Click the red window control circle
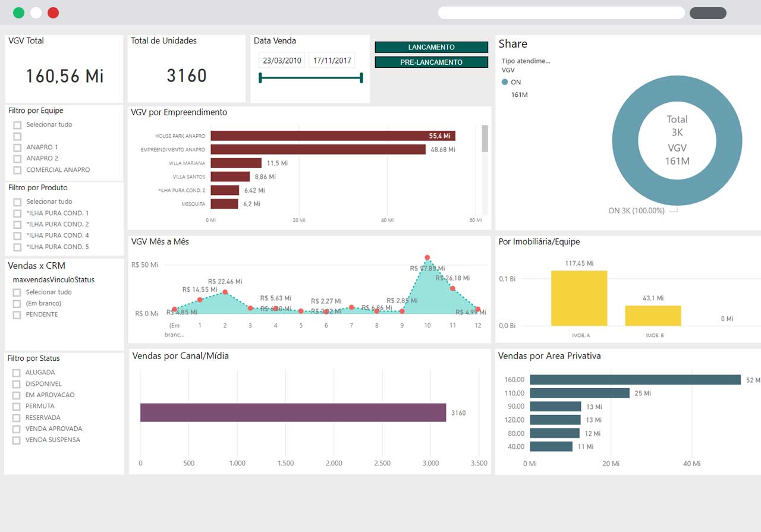The height and width of the screenshot is (532, 761). (53, 12)
